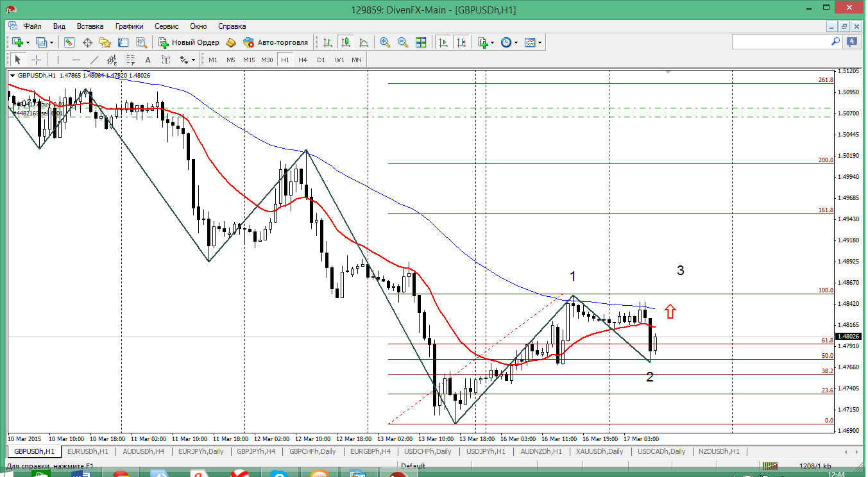Click the chart shift marker triangle above the chart

pyautogui.click(x=668, y=72)
